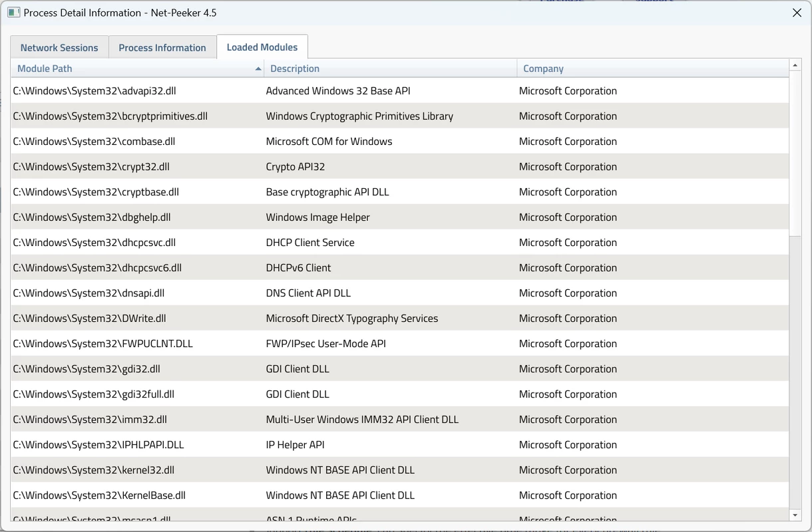The height and width of the screenshot is (532, 812).
Task: Click the sort arrow in Module Path header
Action: [258, 68]
